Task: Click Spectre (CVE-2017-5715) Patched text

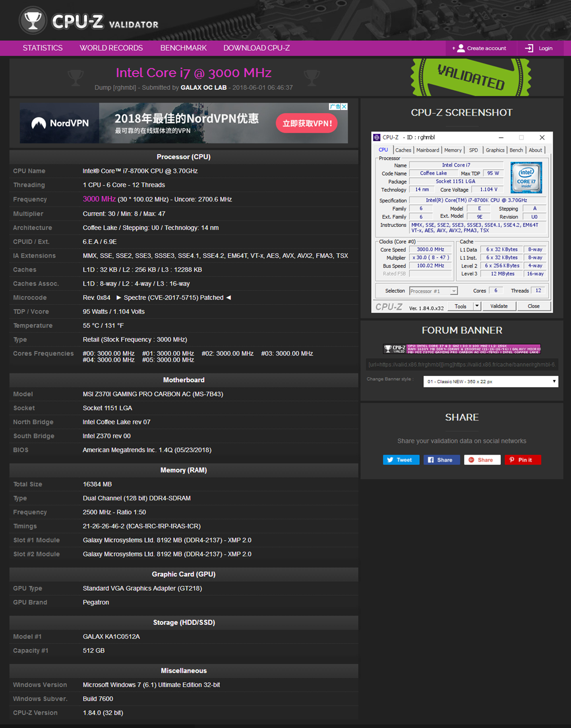Action: click(173, 298)
